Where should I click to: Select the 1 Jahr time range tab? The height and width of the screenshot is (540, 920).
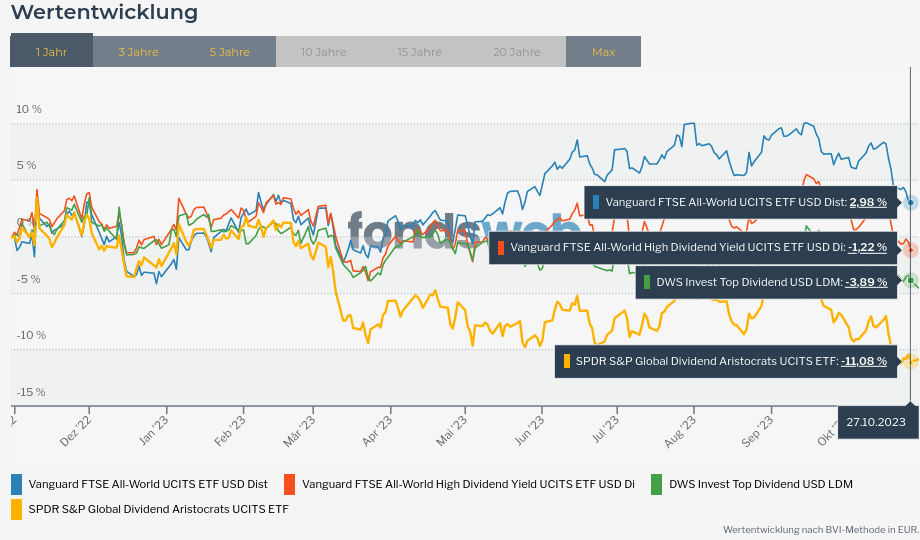click(x=51, y=52)
